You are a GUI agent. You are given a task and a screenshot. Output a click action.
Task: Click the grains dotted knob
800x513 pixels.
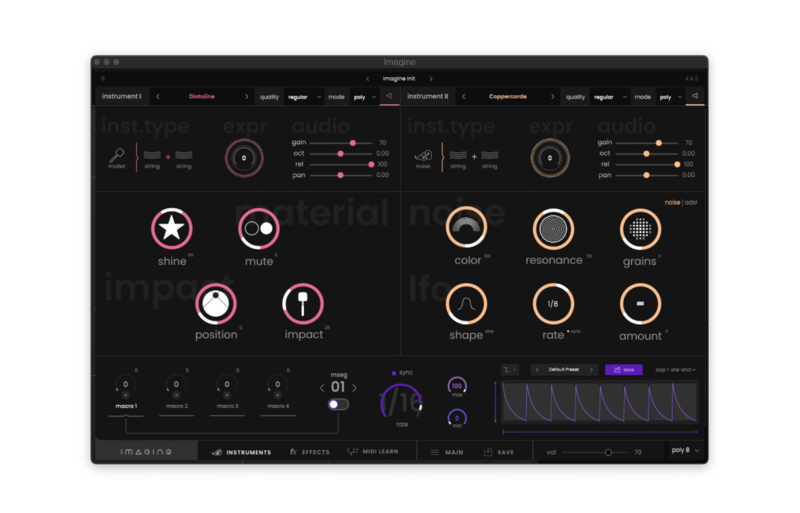tap(640, 228)
